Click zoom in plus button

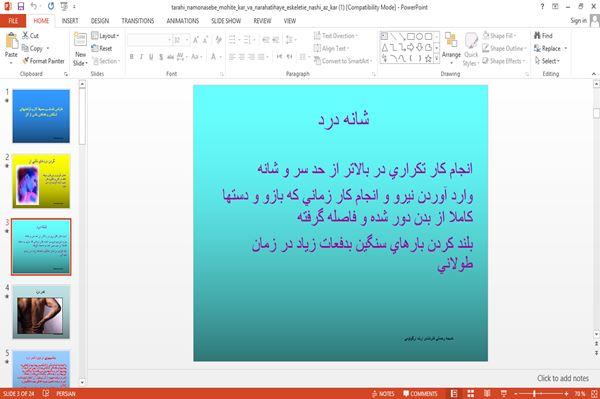566,394
